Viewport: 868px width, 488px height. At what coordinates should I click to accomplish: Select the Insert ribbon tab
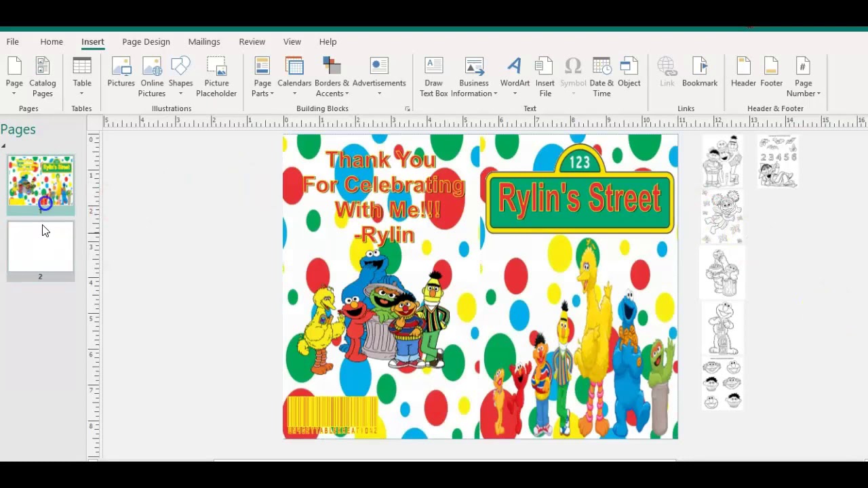coord(93,41)
